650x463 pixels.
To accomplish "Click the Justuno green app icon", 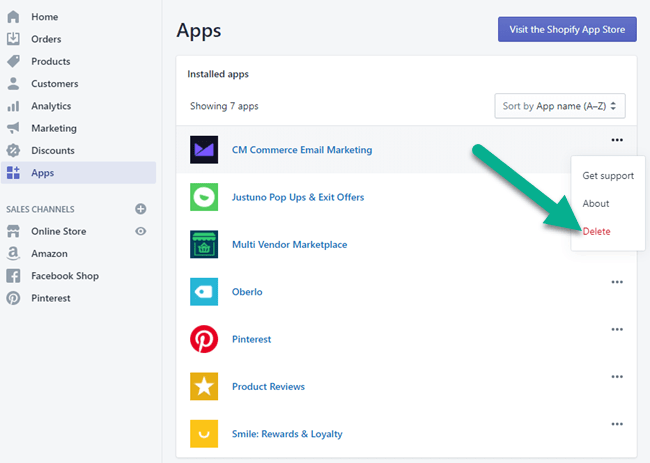I will [204, 197].
